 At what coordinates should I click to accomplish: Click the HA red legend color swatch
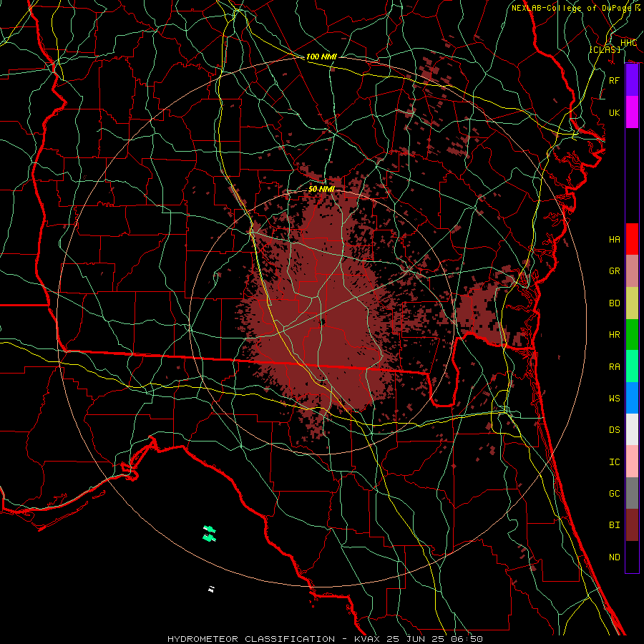632,239
